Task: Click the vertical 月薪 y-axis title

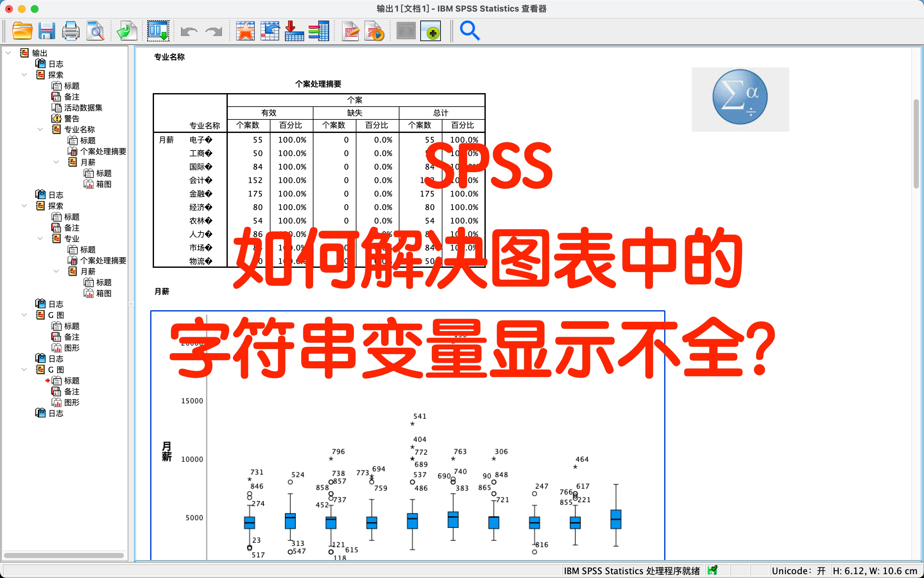Action: (167, 451)
